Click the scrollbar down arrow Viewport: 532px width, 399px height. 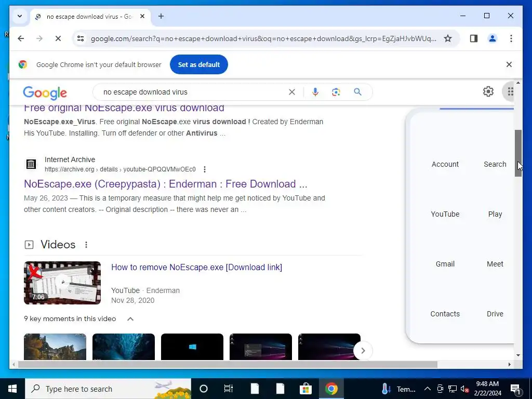(x=518, y=355)
